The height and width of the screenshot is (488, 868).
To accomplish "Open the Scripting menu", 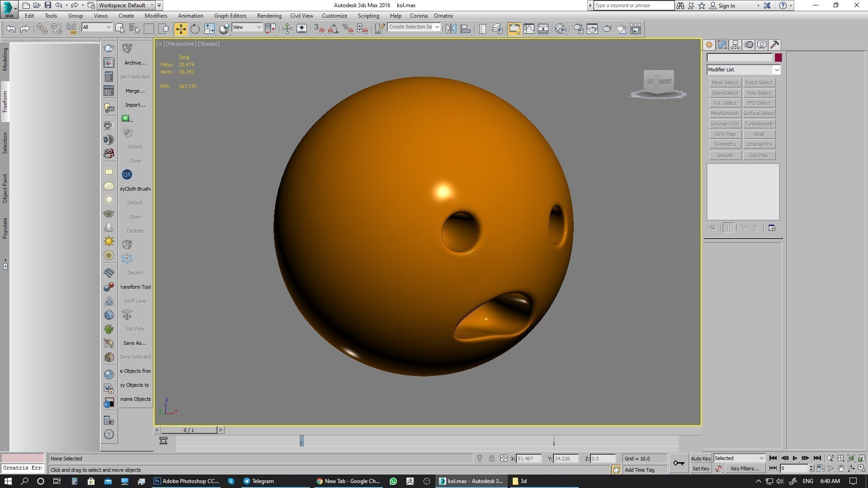I will [368, 16].
